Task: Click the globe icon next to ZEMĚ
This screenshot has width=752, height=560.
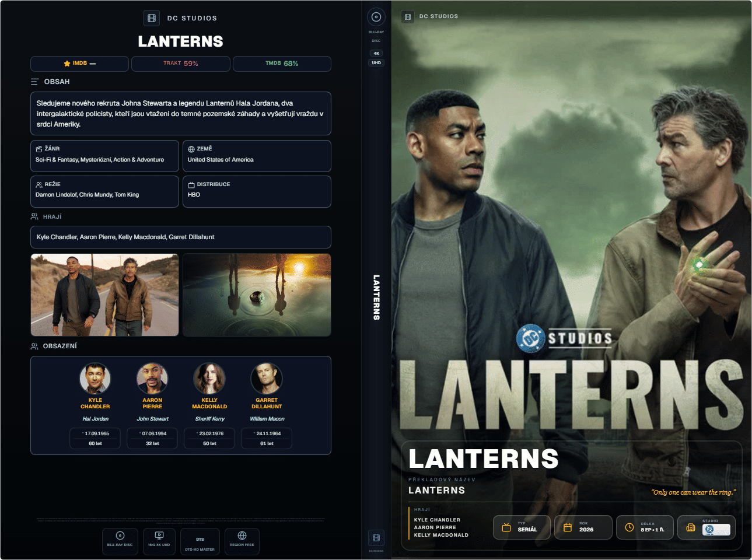Action: tap(191, 149)
